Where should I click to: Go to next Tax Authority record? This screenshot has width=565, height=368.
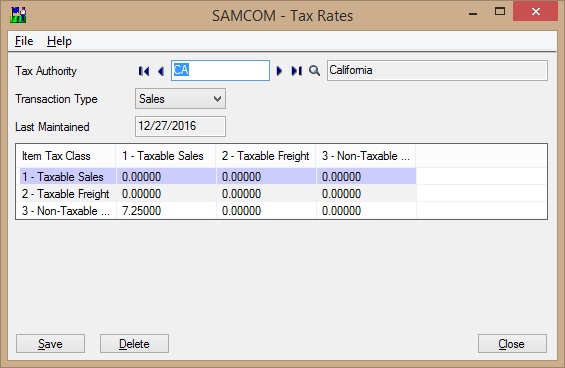279,71
